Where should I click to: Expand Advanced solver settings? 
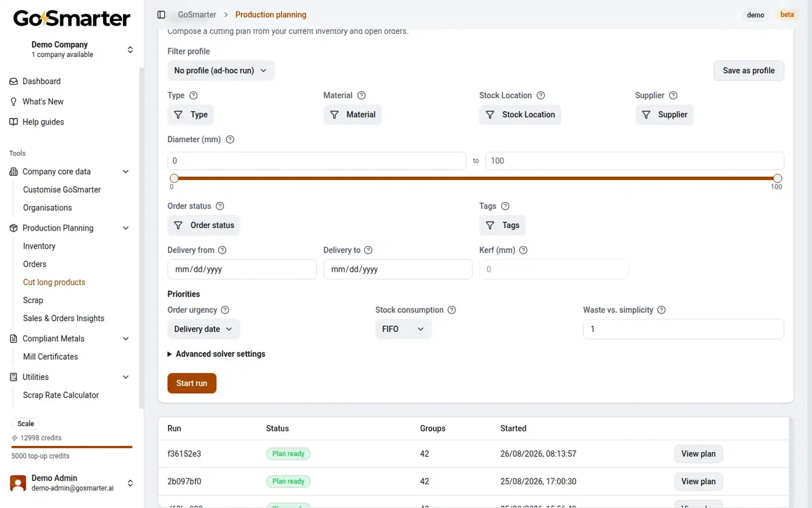pyautogui.click(x=216, y=354)
